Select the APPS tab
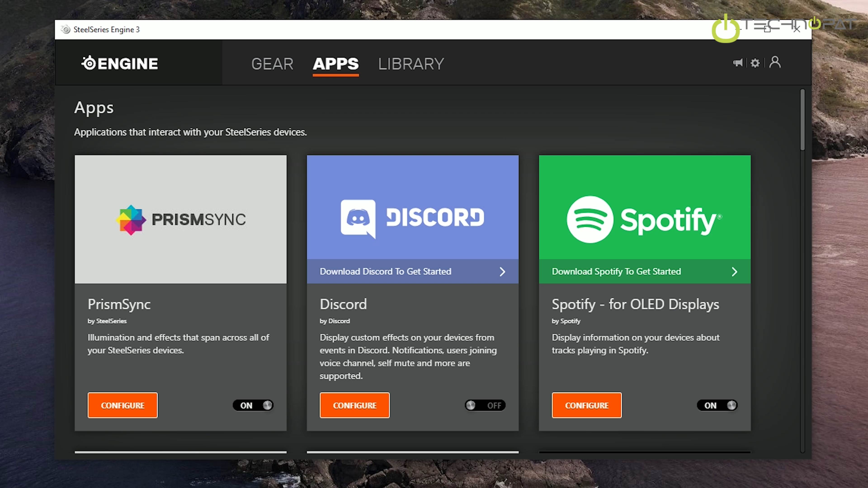Image resolution: width=868 pixels, height=488 pixels. pos(336,64)
